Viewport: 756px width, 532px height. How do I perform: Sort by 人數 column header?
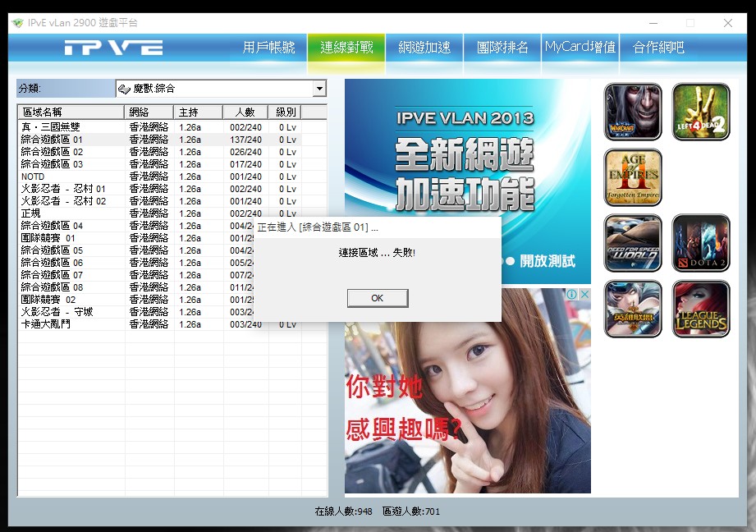[x=245, y=112]
